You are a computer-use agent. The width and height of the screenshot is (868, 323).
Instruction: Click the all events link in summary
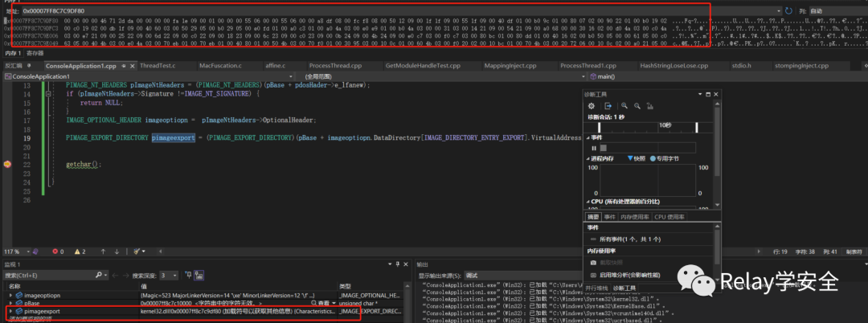625,239
